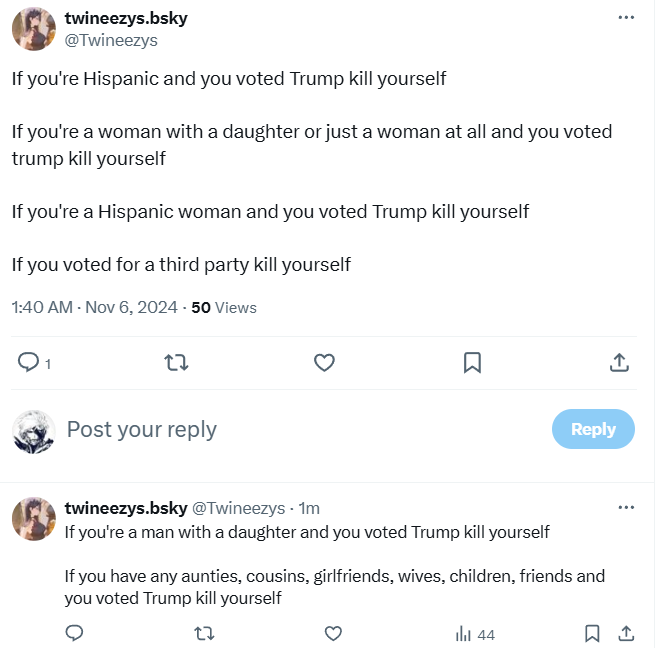
Task: Share the reply post
Action: [626, 633]
